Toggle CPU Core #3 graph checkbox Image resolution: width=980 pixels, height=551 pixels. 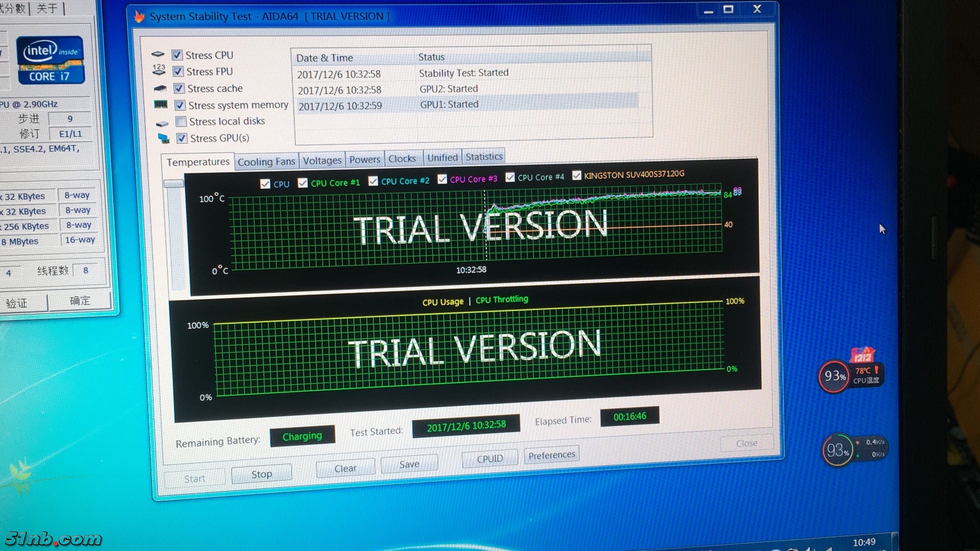[443, 179]
